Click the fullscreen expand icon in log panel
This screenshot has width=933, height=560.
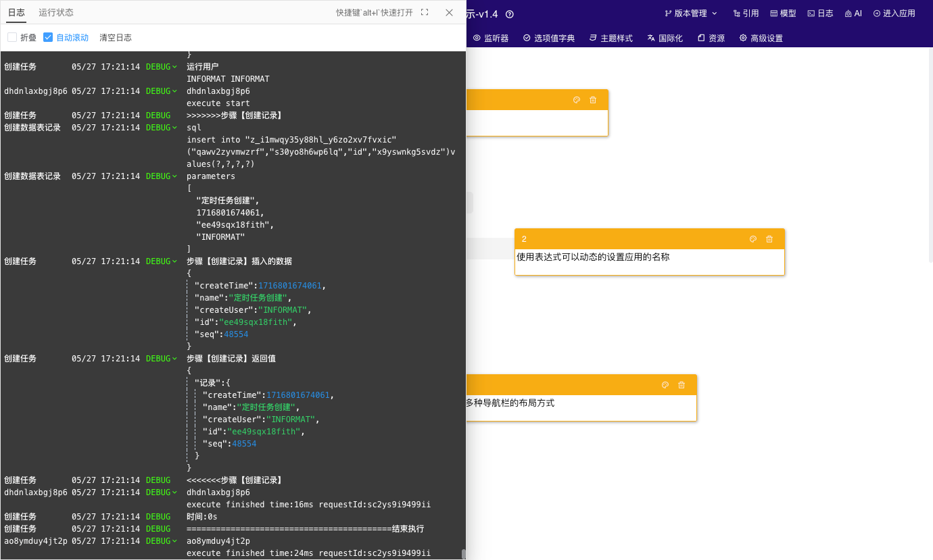[x=425, y=13]
